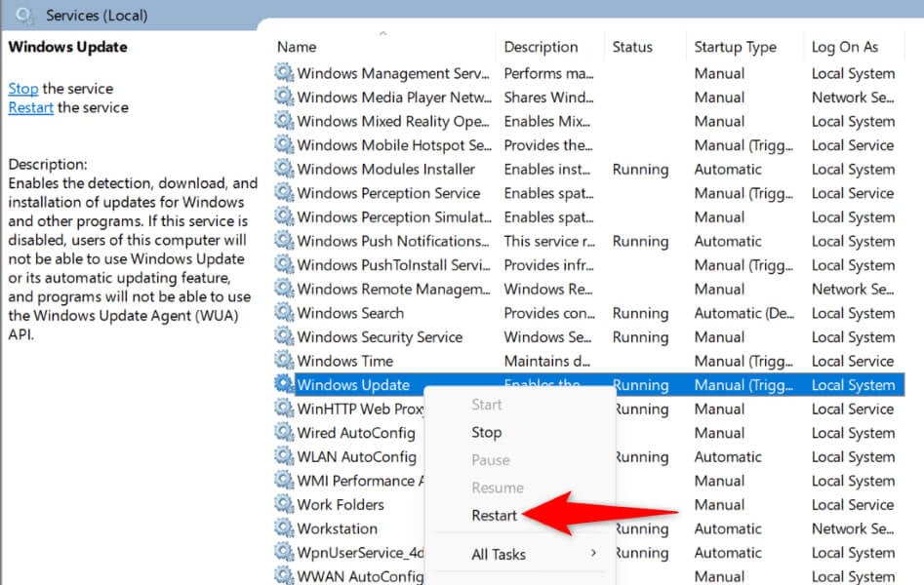Click the gear icon of WLAN AutoConfig
The height and width of the screenshot is (585, 924).
[x=284, y=456]
